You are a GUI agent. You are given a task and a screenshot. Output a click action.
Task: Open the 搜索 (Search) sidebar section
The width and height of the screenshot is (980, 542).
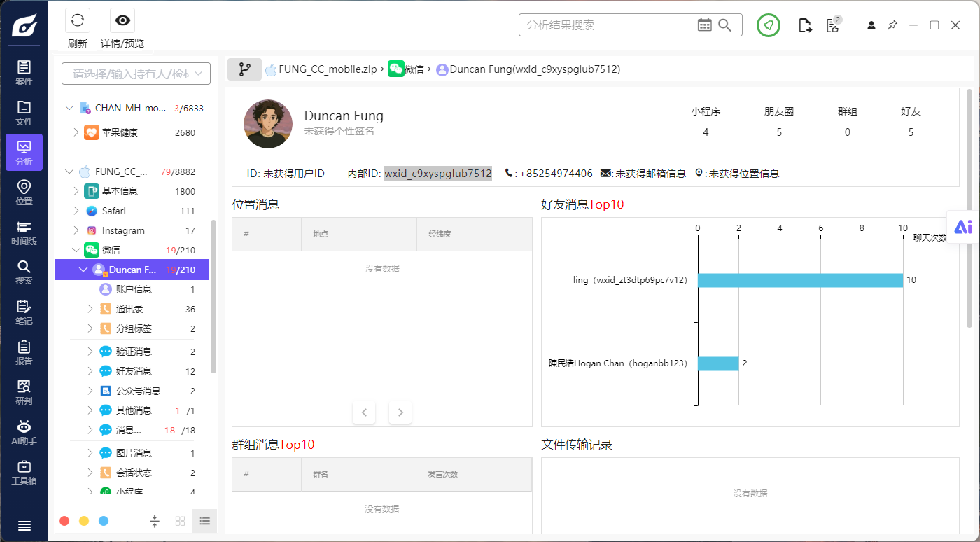click(24, 272)
